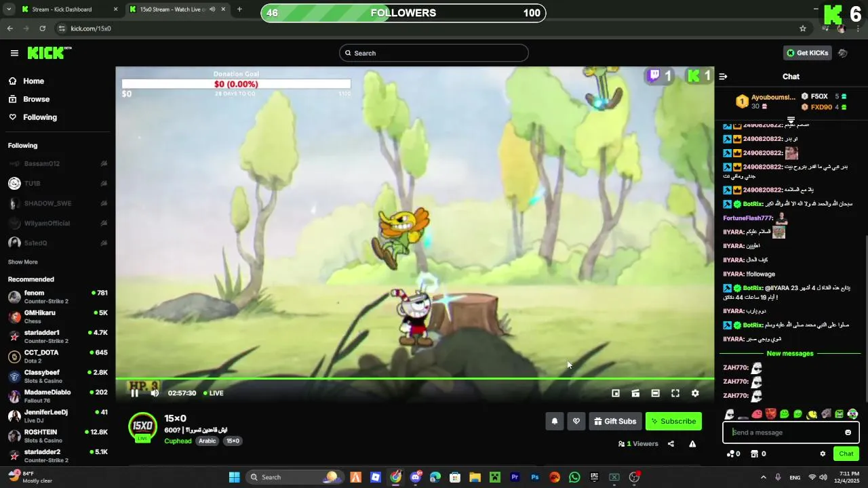The image size is (868, 488).
Task: Open recommended channel ROSHTEIN
Action: pos(58,436)
